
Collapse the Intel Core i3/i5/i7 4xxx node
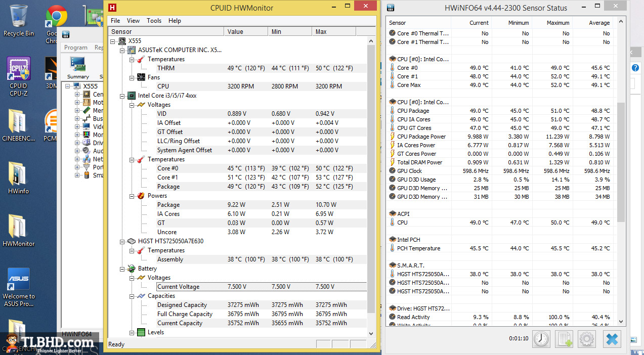(x=122, y=96)
